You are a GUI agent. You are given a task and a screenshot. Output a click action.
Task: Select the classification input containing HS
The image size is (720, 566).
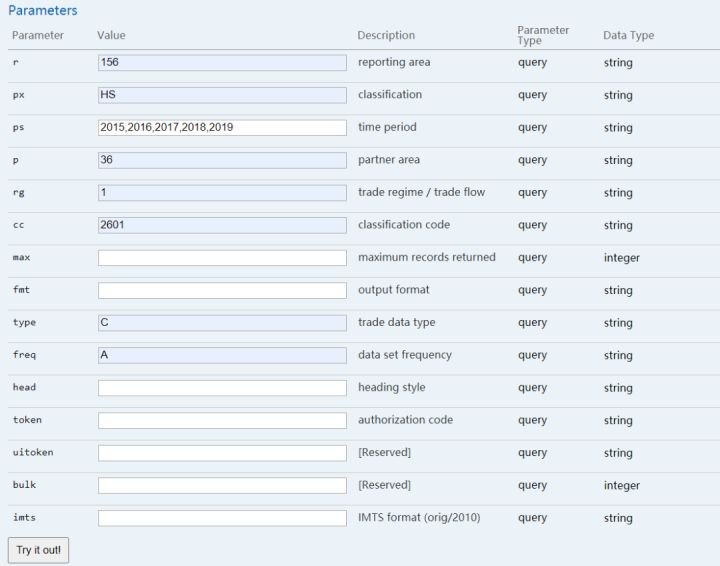222,95
